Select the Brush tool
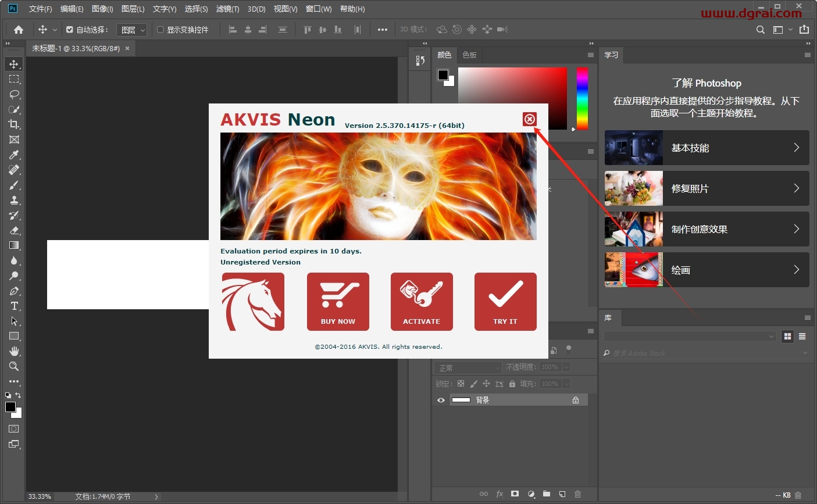817x504 pixels. [14, 185]
